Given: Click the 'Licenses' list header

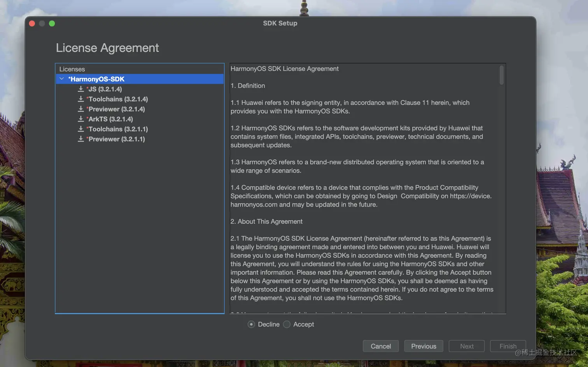Looking at the screenshot, I should (x=72, y=69).
